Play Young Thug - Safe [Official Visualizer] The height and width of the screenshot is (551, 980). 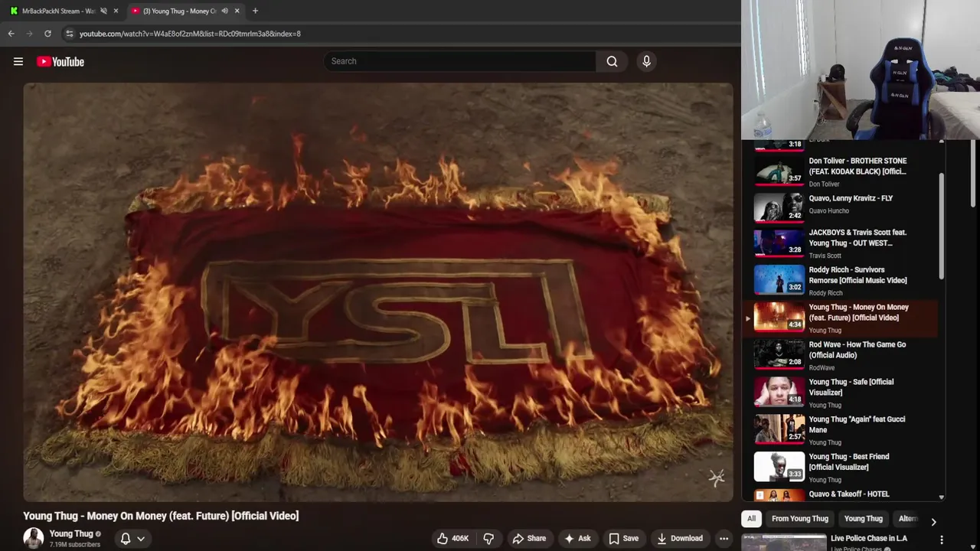842,393
